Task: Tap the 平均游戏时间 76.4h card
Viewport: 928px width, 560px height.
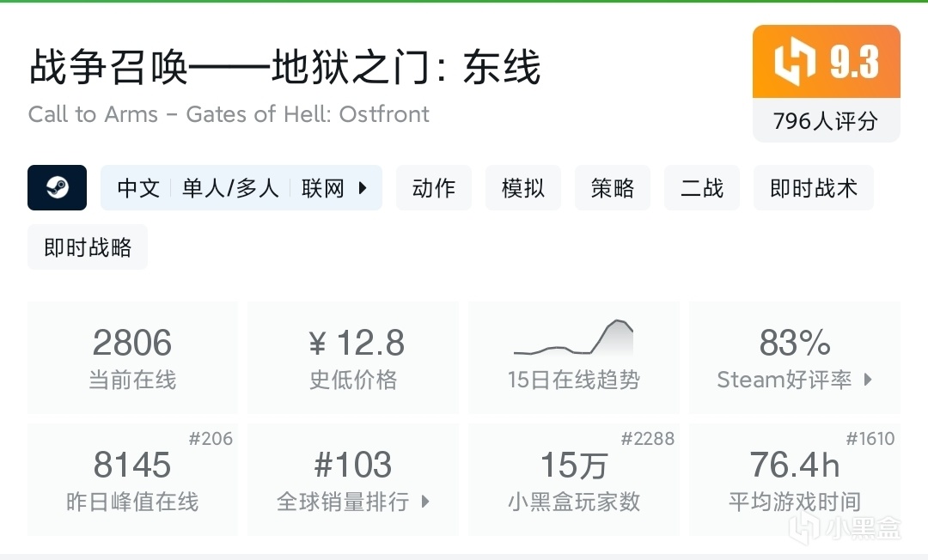Action: [794, 479]
